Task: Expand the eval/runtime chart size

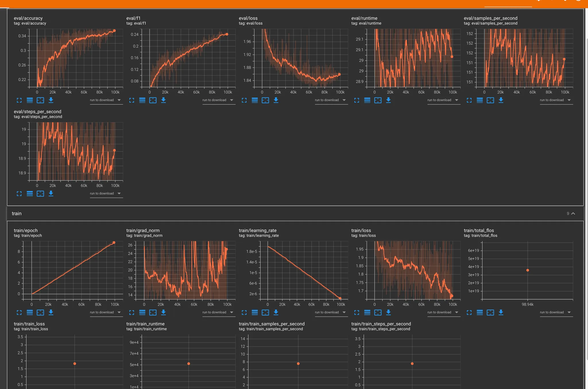Action: pyautogui.click(x=357, y=100)
